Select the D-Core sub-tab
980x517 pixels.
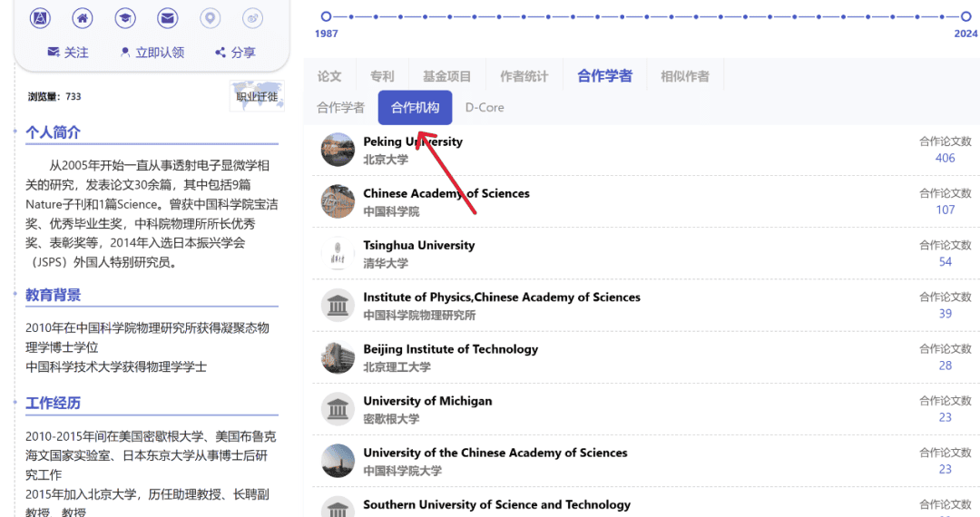point(485,107)
